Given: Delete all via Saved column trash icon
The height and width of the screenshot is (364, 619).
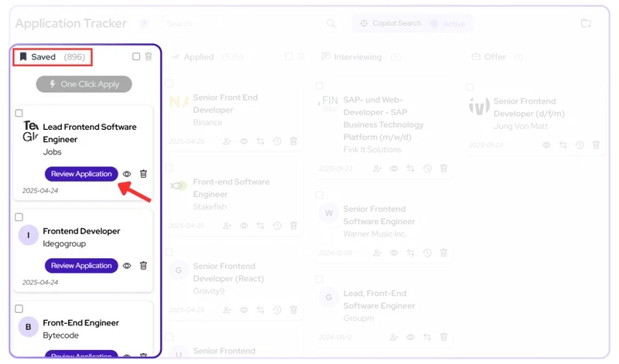Looking at the screenshot, I should tap(149, 56).
